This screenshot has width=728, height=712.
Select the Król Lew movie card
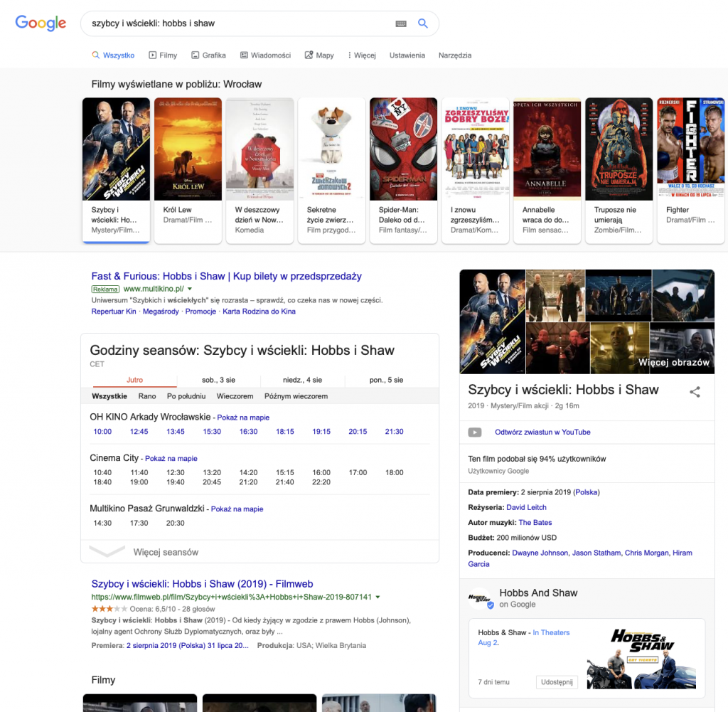[x=188, y=170]
